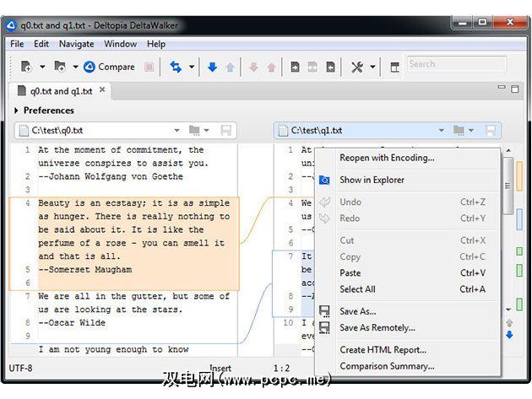Click the overview strip blue down arrow
The width and height of the screenshot is (532, 399).
point(509,335)
